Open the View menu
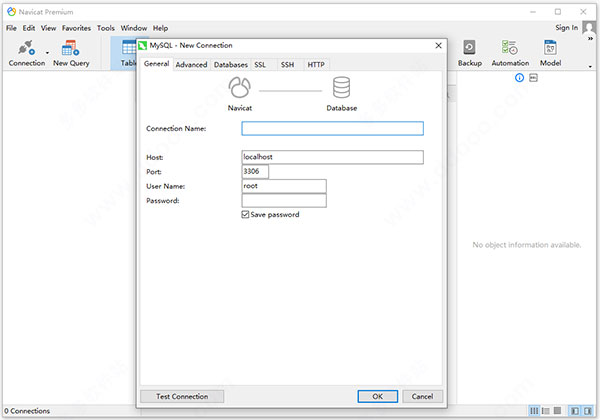 pyautogui.click(x=48, y=28)
